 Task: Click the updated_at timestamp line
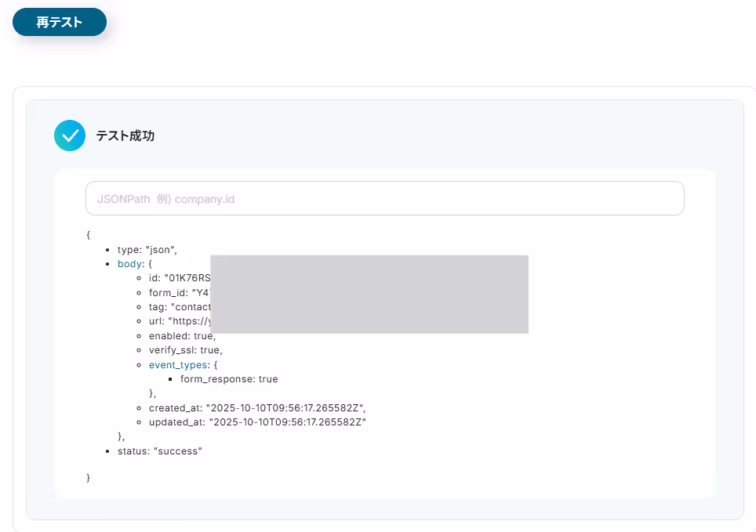click(257, 422)
